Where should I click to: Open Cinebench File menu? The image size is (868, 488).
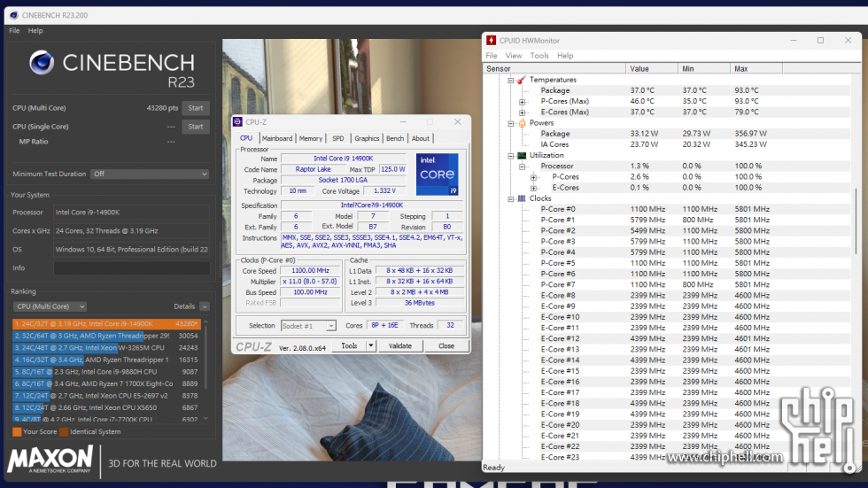[14, 30]
